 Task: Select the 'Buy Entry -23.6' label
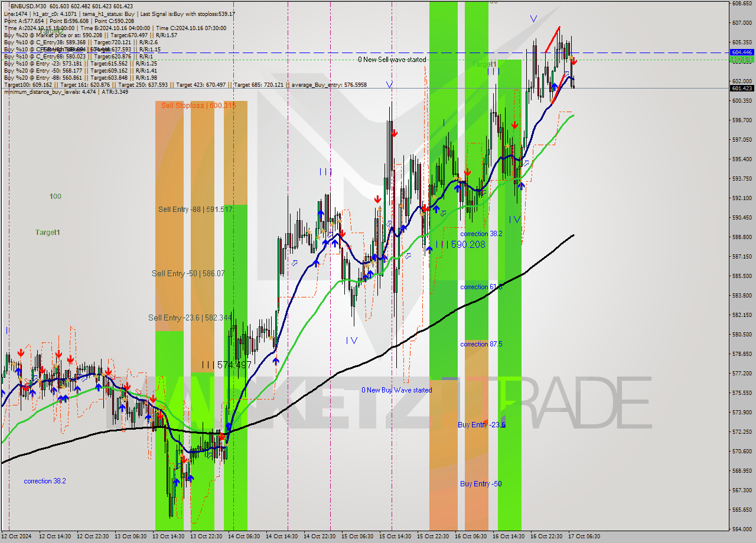click(481, 425)
